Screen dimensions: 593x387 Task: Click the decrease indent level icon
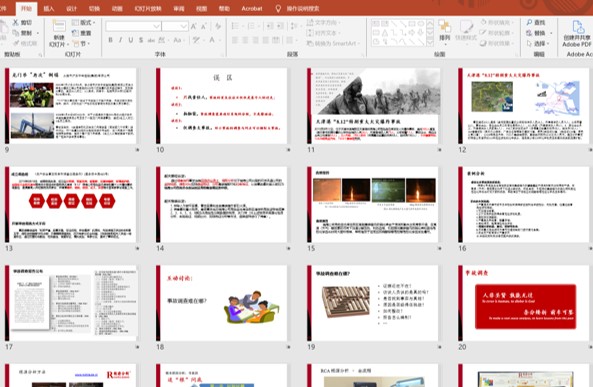(x=270, y=26)
